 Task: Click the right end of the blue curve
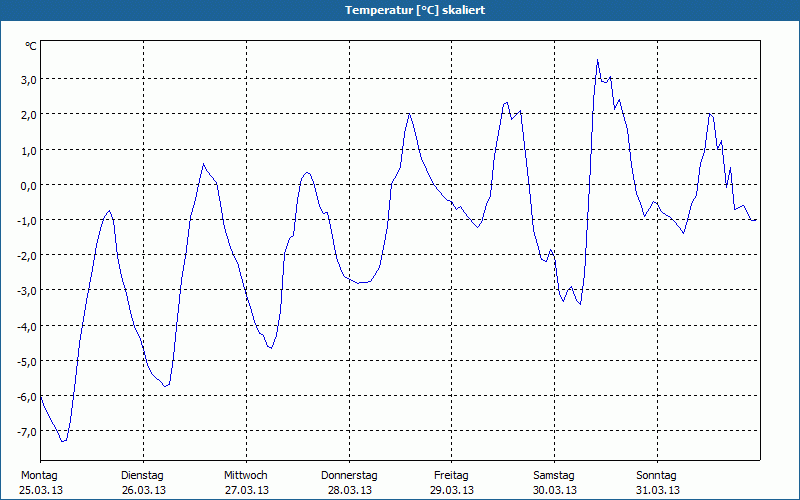pyautogui.click(x=756, y=219)
